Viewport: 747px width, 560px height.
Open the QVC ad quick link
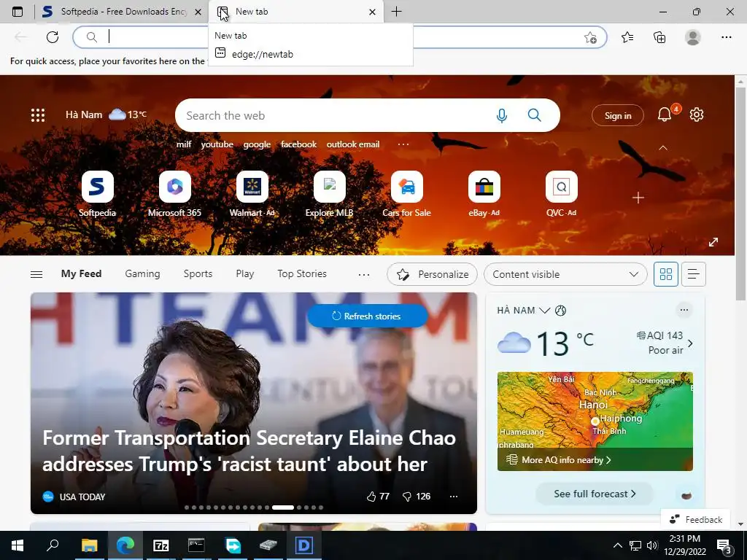[561, 194]
